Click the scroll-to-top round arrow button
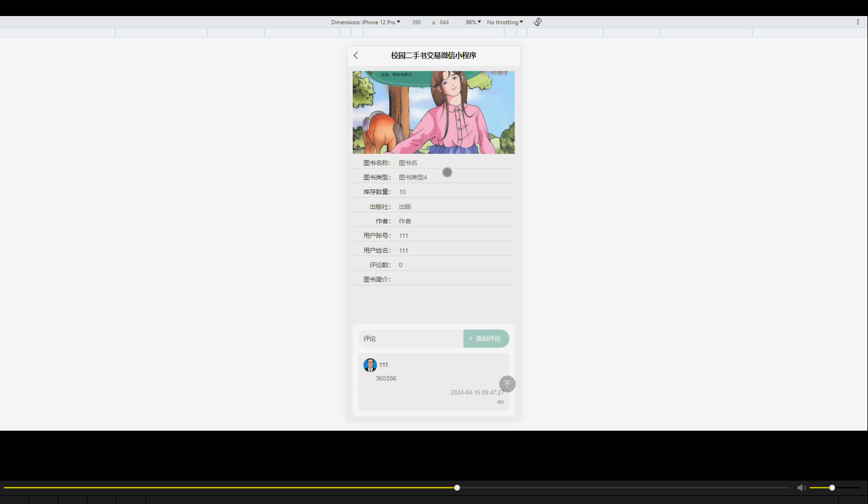The width and height of the screenshot is (868, 504). [507, 384]
